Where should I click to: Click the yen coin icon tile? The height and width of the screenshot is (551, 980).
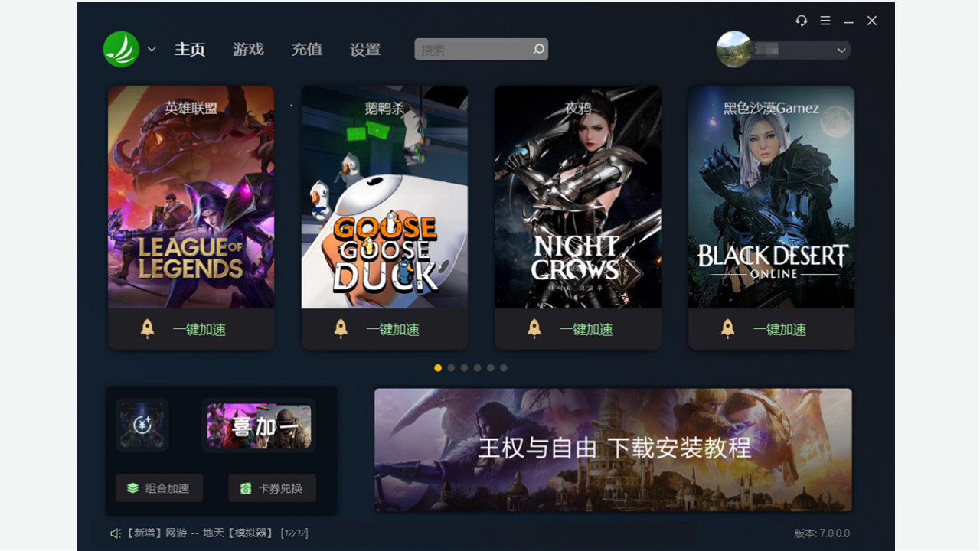pos(142,425)
